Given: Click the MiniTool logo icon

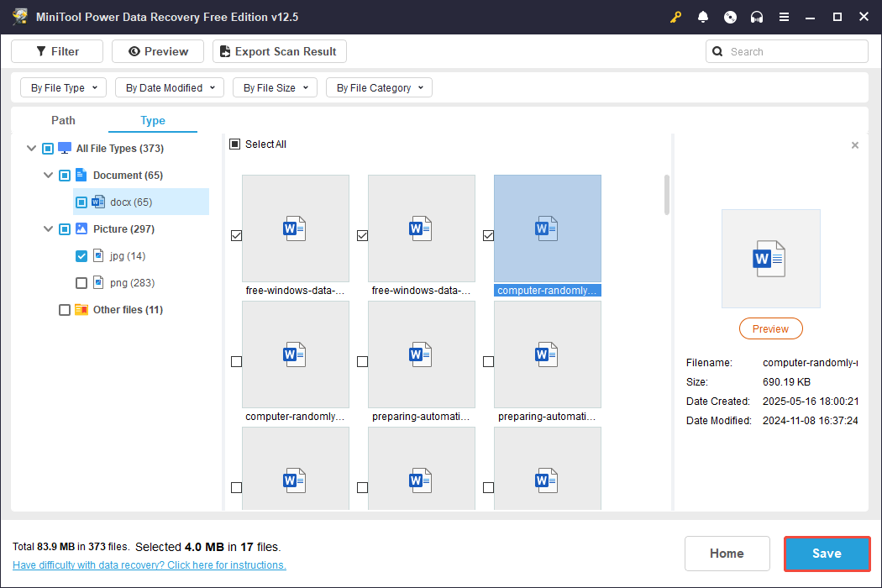Looking at the screenshot, I should coord(19,16).
